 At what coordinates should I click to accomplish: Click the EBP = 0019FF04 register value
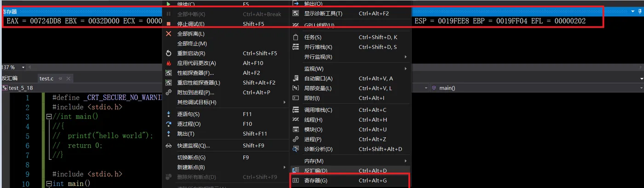(x=500, y=21)
